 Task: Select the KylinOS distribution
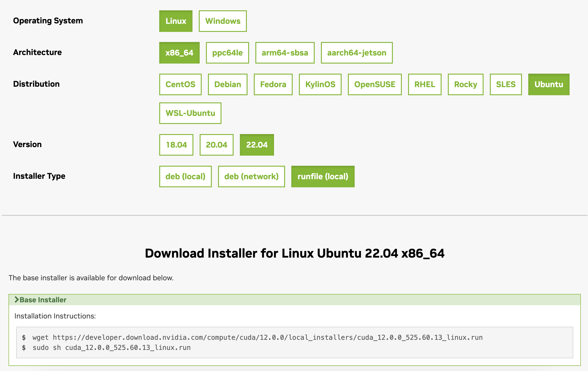(x=320, y=84)
